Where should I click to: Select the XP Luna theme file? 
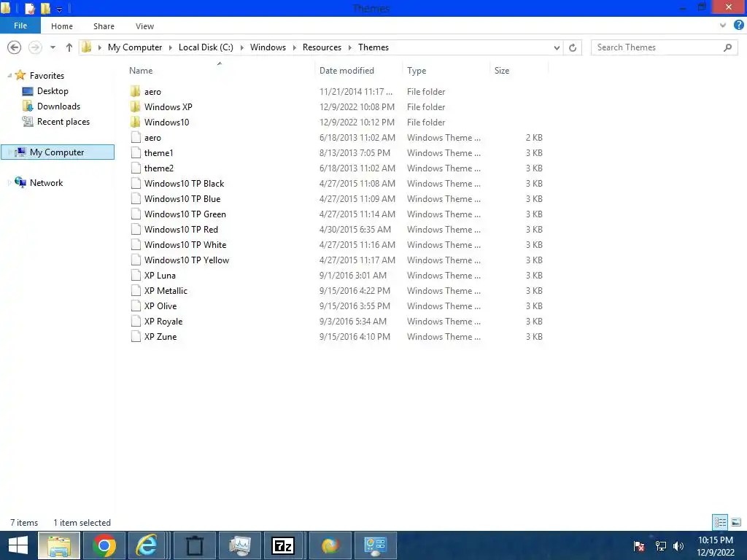tap(160, 275)
